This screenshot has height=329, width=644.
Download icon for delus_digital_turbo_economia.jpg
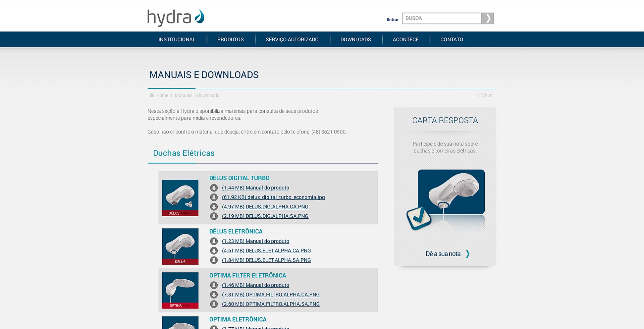[214, 197]
